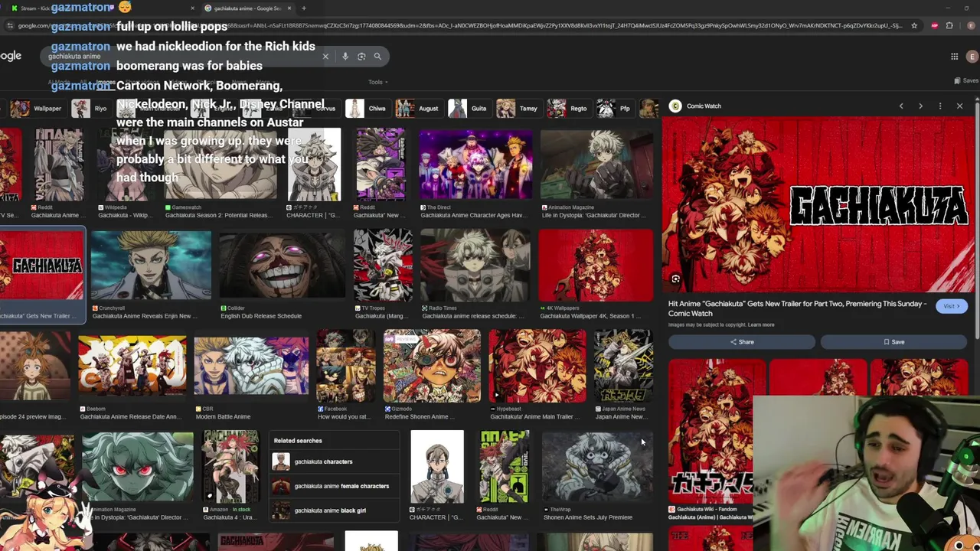
Task: Open Hypebeast Anime Main Trailer thumbnail
Action: [537, 367]
